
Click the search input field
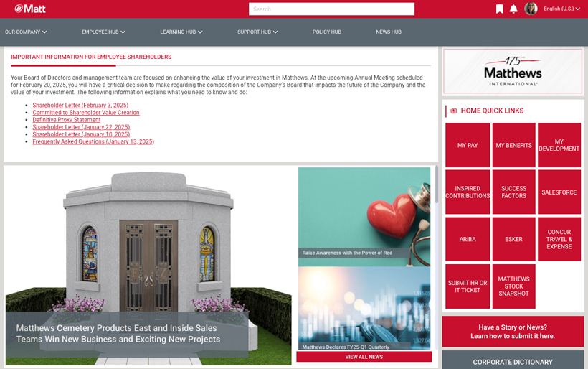click(331, 9)
